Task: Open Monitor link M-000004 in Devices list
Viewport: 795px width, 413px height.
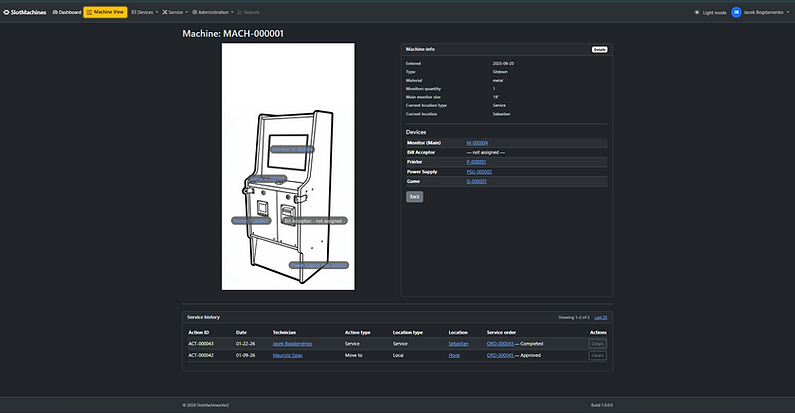Action: (477, 143)
